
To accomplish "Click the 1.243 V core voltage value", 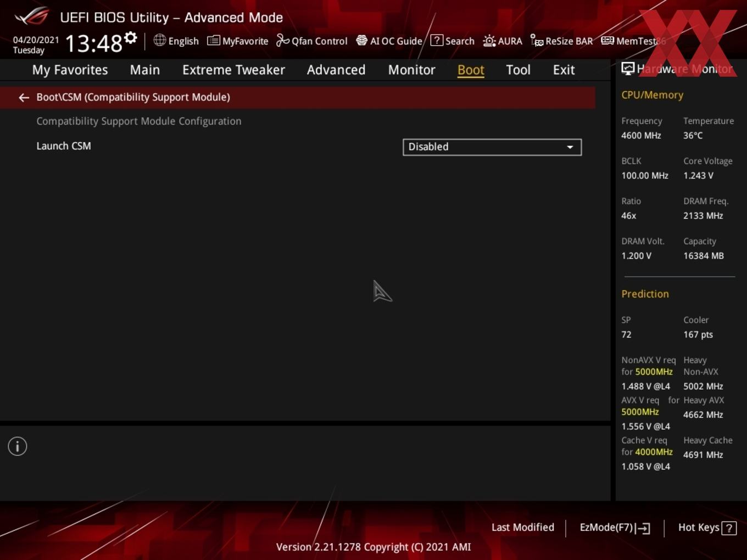I will (698, 176).
